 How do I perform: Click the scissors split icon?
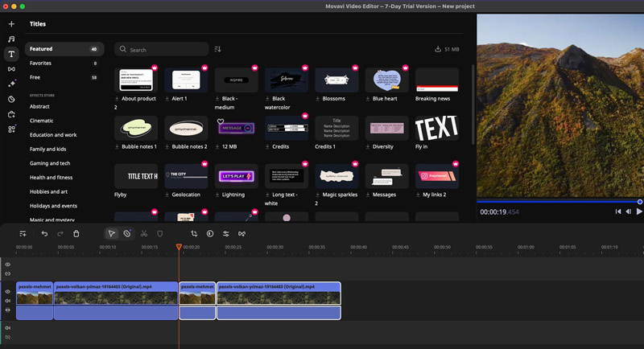144,234
